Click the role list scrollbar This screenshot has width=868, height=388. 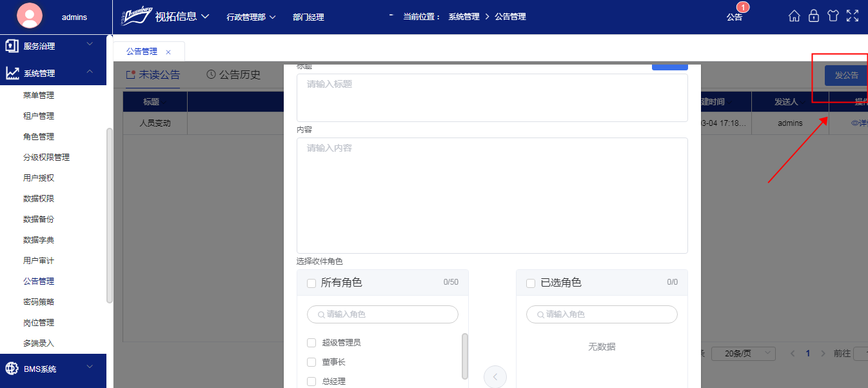click(x=465, y=356)
